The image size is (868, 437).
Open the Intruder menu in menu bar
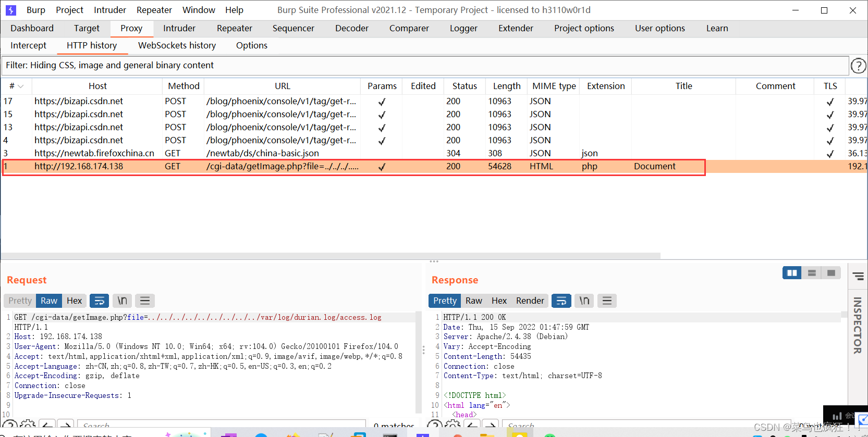[x=110, y=10]
